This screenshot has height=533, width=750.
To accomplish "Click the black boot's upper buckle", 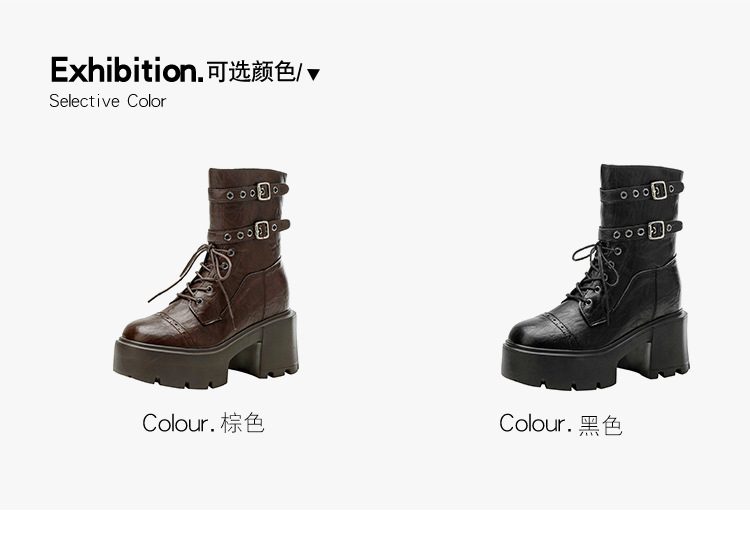I will point(659,190).
